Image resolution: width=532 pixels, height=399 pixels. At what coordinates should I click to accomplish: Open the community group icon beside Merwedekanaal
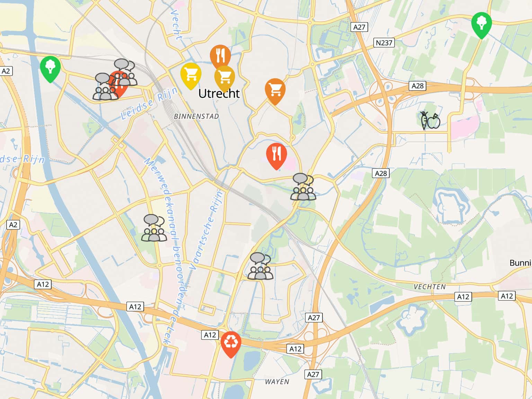pos(154,228)
